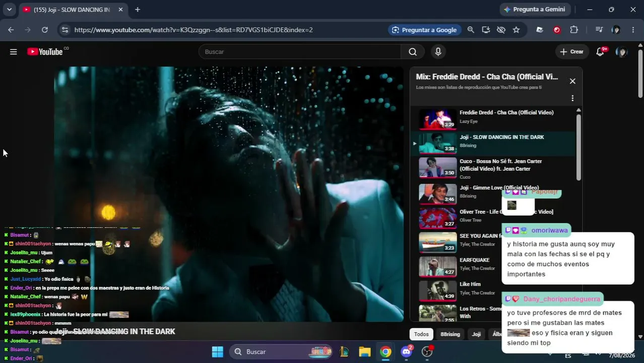Start voice search with the microphone icon
Viewport: 644px width, 363px height.
(x=438, y=51)
